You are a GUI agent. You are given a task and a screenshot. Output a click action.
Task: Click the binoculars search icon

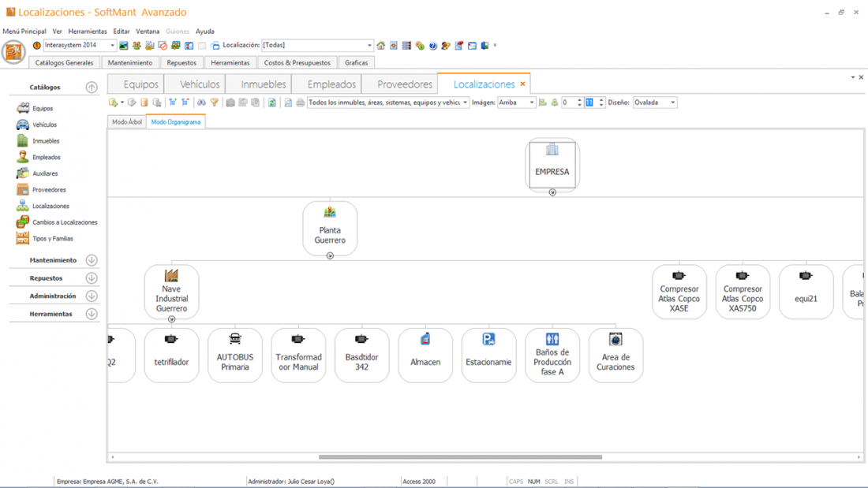tap(201, 102)
